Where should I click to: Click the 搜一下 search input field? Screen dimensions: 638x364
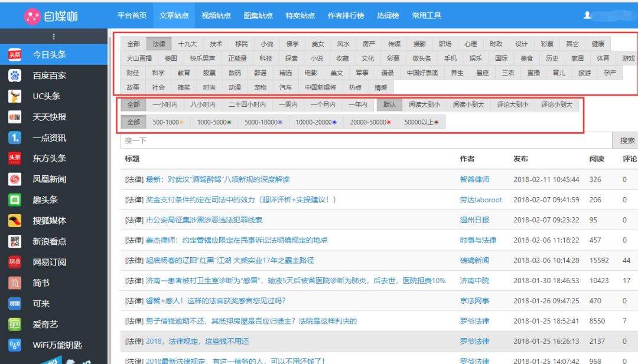tap(366, 140)
